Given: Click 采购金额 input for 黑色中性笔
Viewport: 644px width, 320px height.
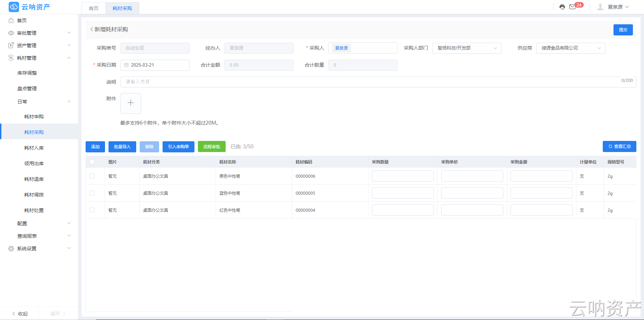Looking at the screenshot, I should [x=541, y=176].
